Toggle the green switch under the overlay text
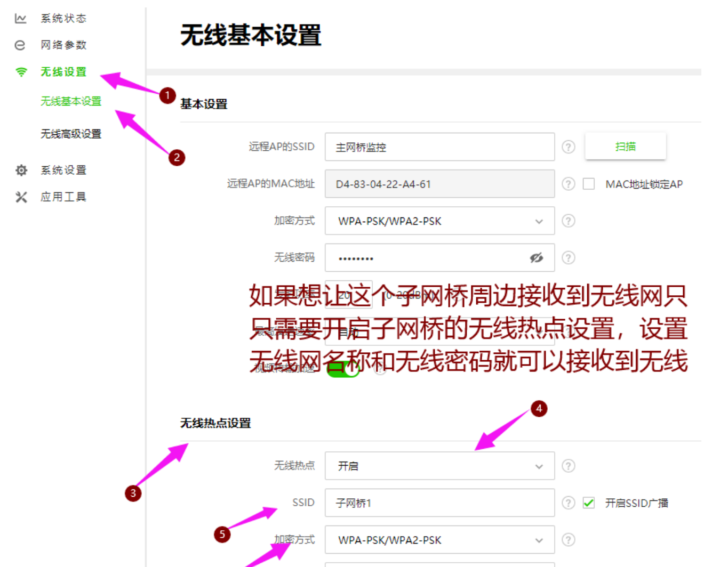 pyautogui.click(x=343, y=369)
